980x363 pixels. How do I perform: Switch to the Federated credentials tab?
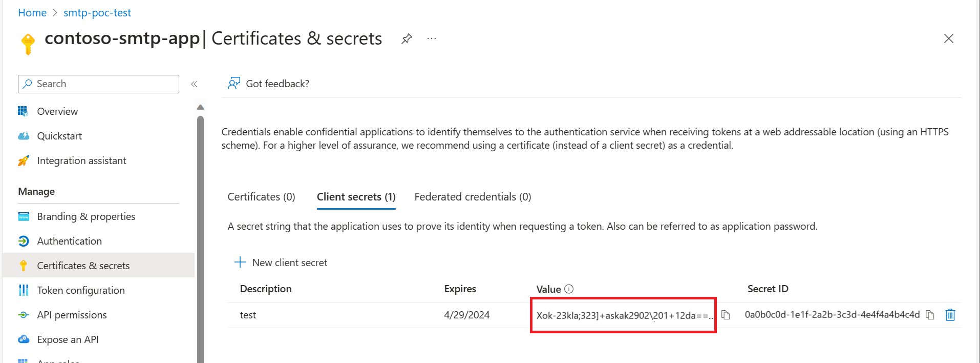tap(472, 196)
